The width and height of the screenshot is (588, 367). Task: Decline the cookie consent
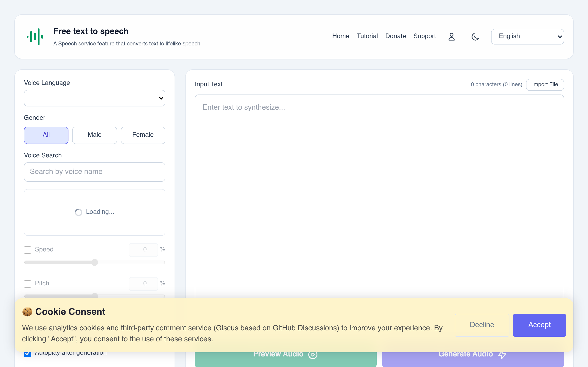(x=482, y=325)
